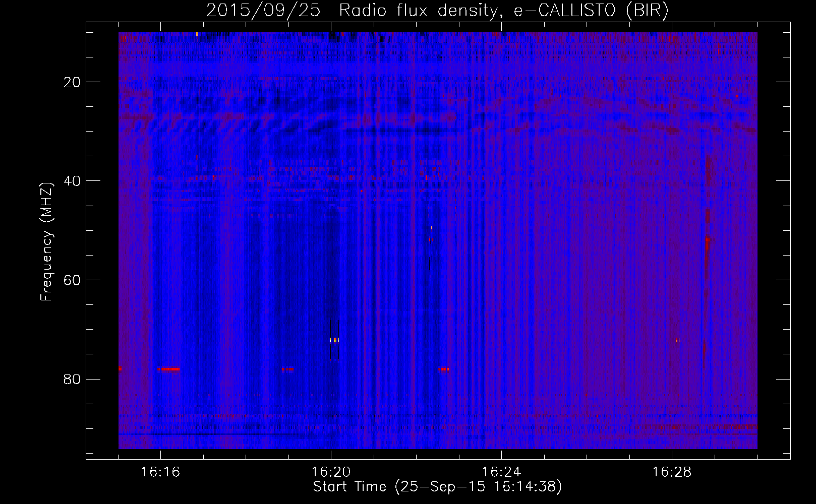Click the 'Start Time (25-Sep-15 16:14:38)' label
816x504 pixels.
437,487
